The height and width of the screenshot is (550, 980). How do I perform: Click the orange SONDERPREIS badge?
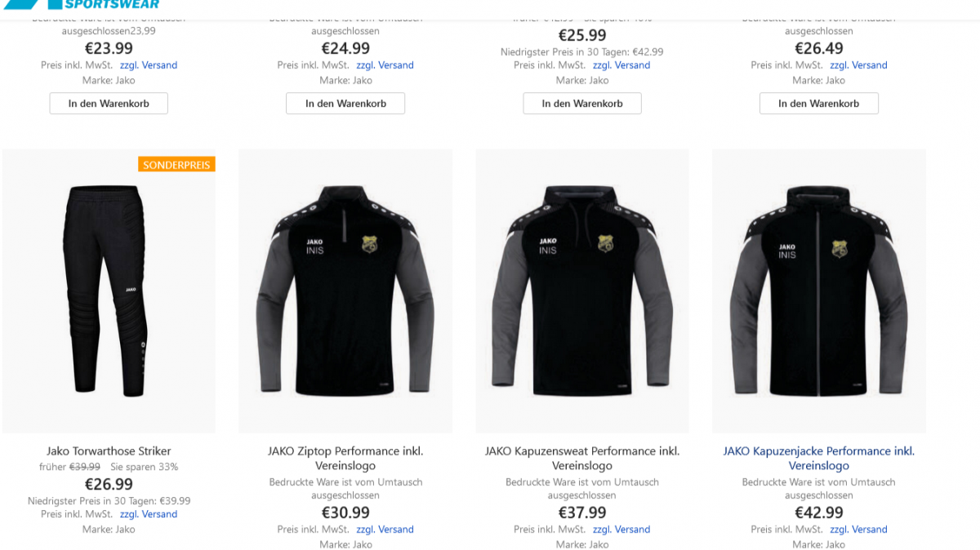click(x=177, y=165)
